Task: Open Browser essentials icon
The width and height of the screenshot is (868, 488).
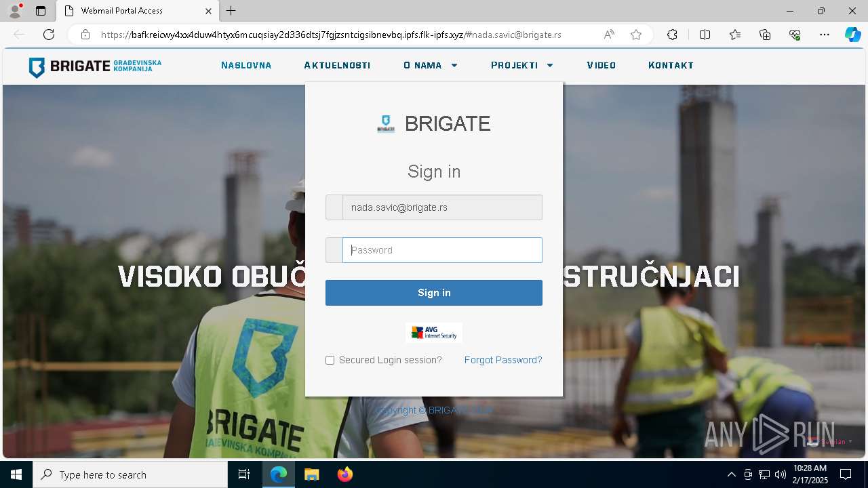Action: [x=795, y=35]
